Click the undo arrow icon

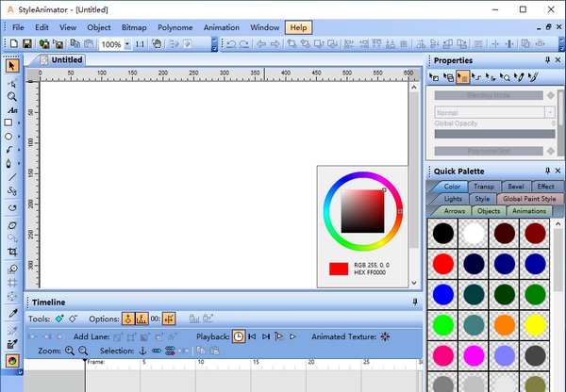pos(232,44)
